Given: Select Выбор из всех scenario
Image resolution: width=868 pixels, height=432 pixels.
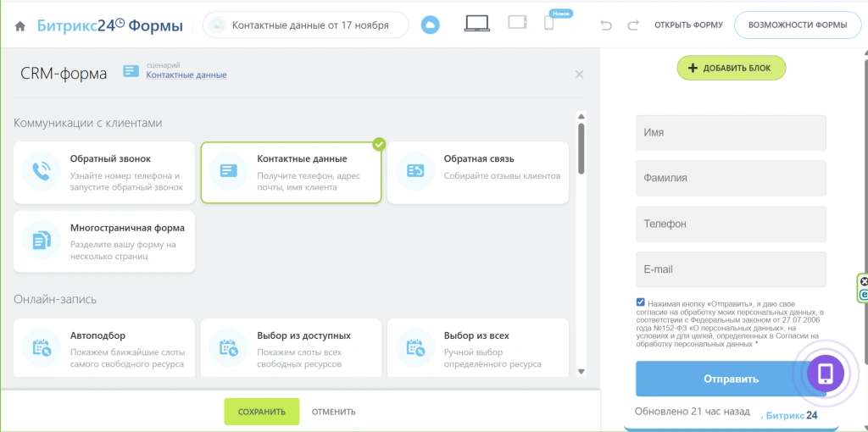Looking at the screenshot, I should (478, 348).
